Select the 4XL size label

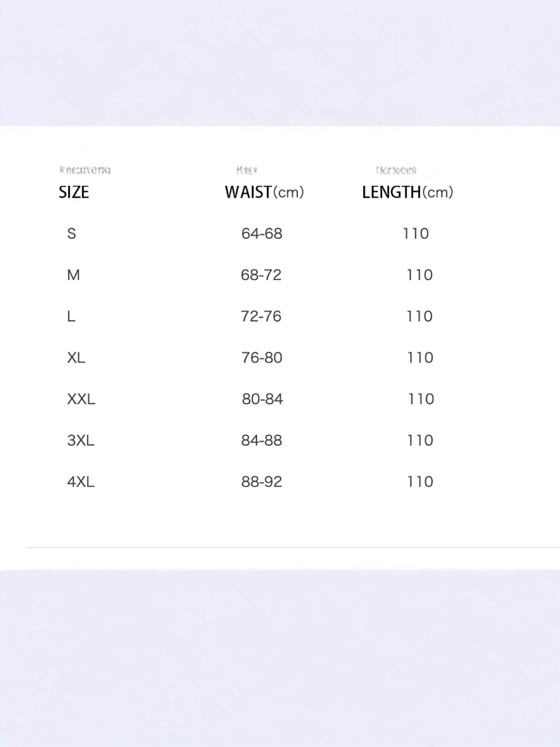pyautogui.click(x=80, y=482)
